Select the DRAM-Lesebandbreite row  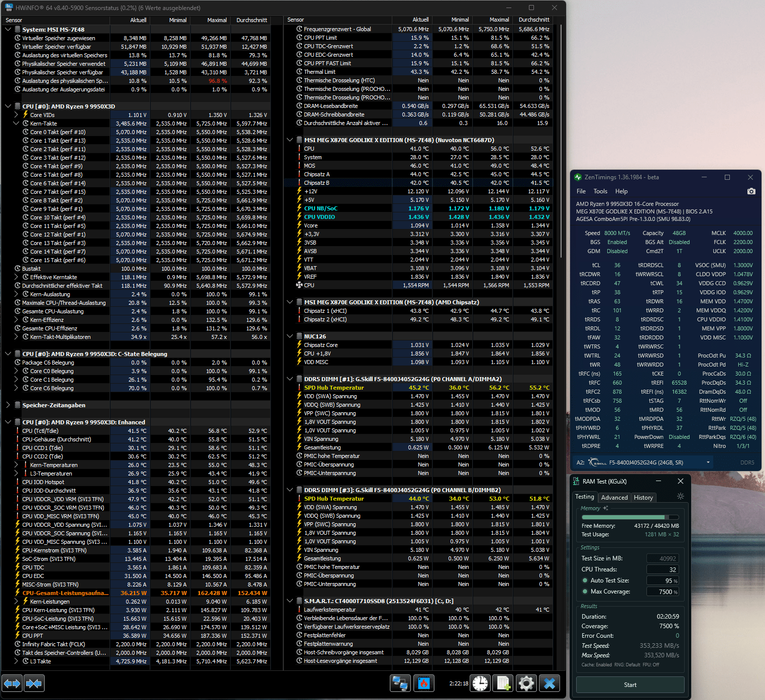(418, 106)
